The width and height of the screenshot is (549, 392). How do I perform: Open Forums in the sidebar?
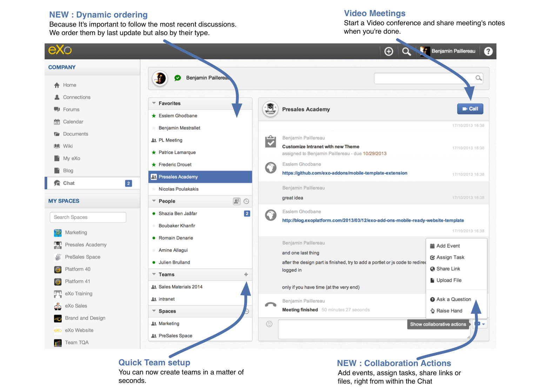pos(71,110)
